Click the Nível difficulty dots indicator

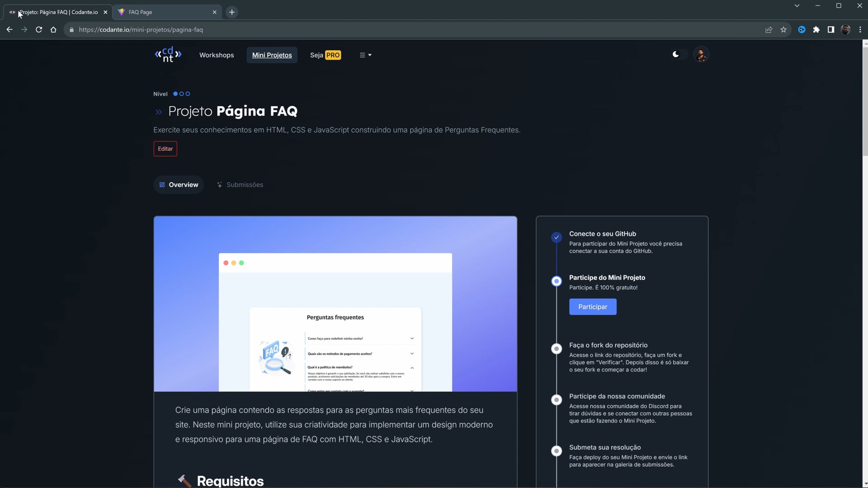pyautogui.click(x=182, y=94)
